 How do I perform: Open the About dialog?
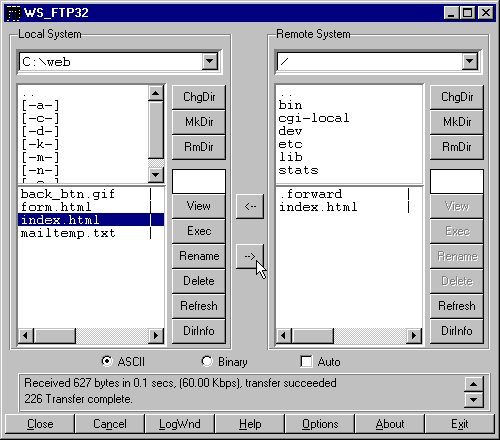pos(390,424)
